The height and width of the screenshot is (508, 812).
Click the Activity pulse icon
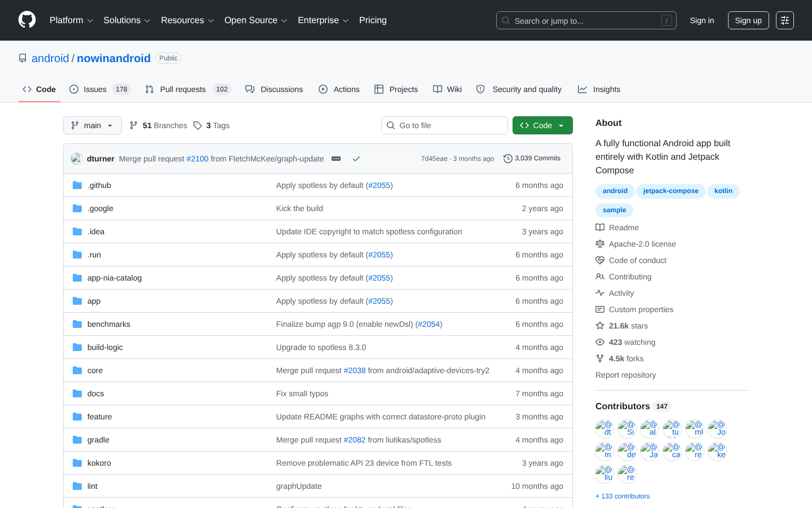click(600, 293)
